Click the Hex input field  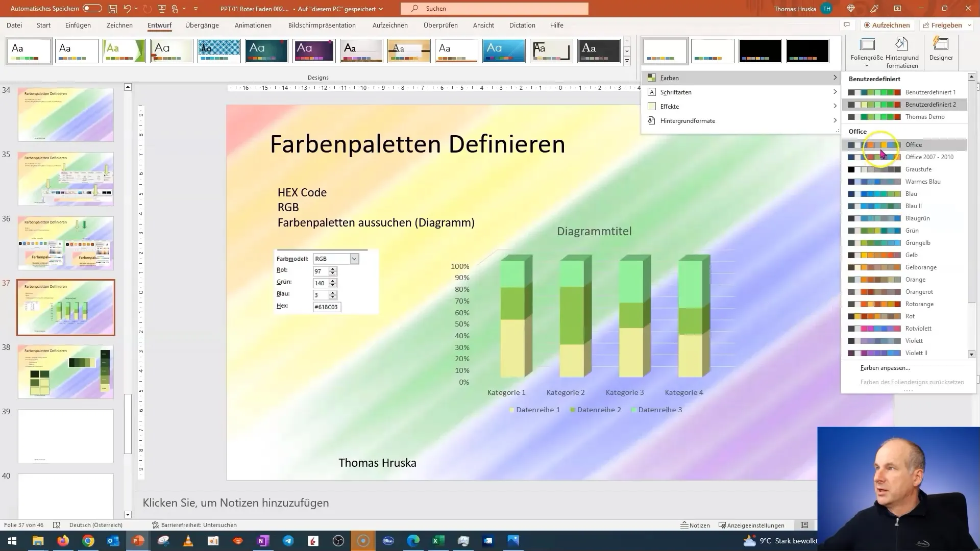click(325, 307)
